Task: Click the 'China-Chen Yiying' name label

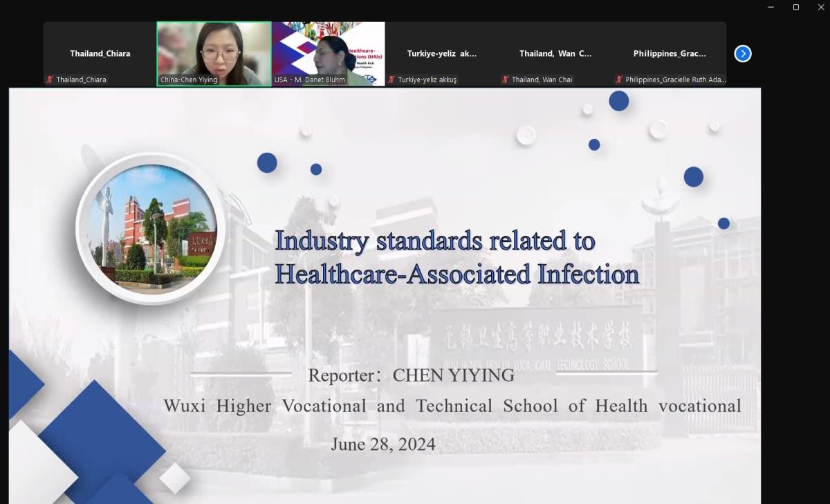Action: [189, 80]
